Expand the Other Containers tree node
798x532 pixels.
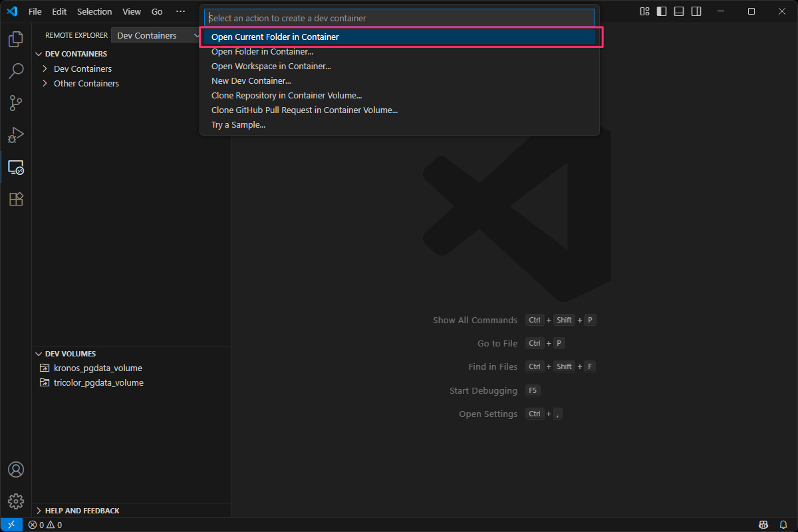coord(131,83)
